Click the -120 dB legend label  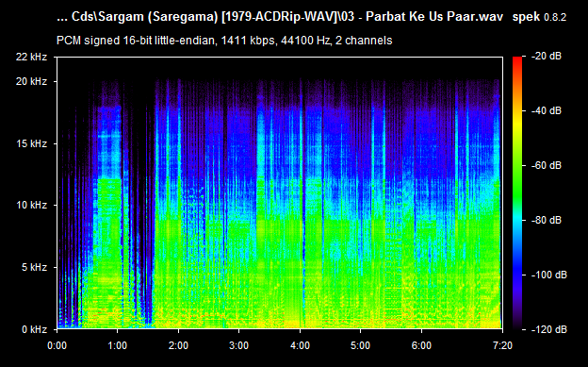pyautogui.click(x=549, y=329)
